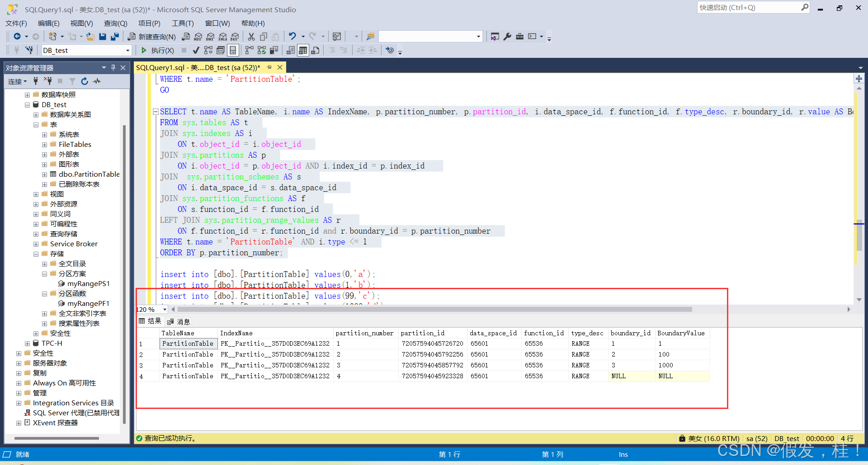Click the new project icon
The height and width of the screenshot is (465, 868).
point(53,37)
